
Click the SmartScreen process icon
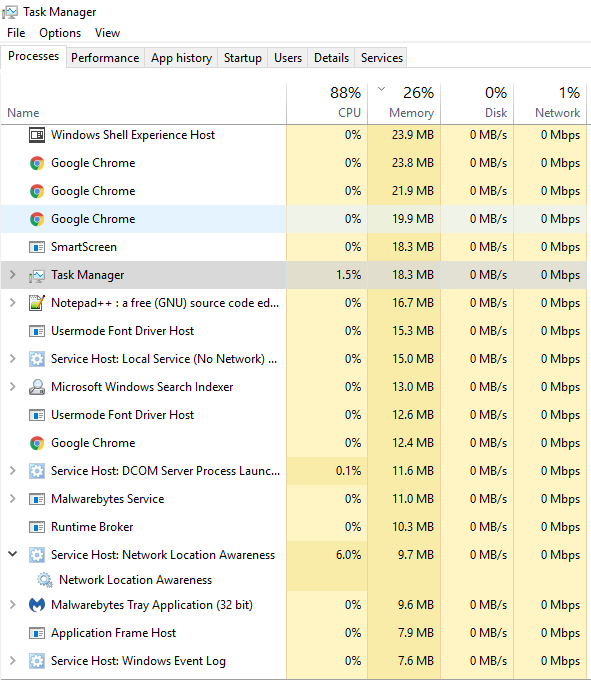click(37, 247)
